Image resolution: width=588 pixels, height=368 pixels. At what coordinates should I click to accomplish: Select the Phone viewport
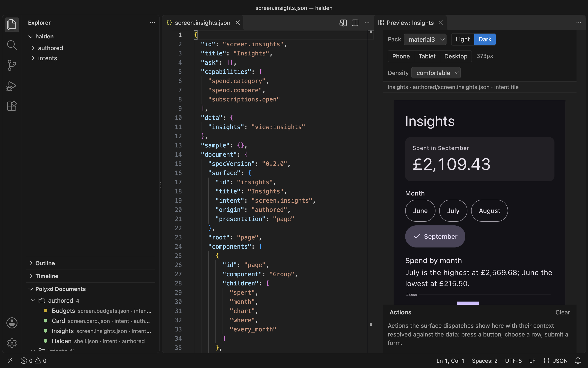tap(401, 56)
